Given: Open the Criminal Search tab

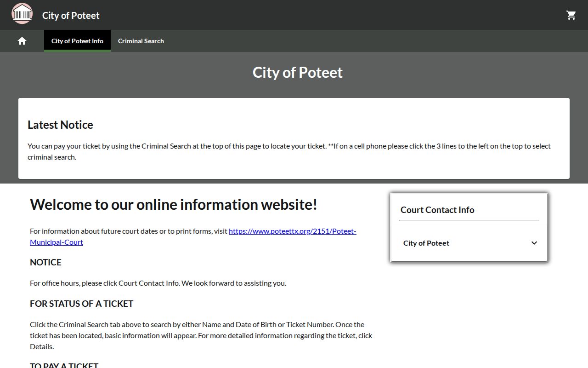Looking at the screenshot, I should click(x=141, y=41).
